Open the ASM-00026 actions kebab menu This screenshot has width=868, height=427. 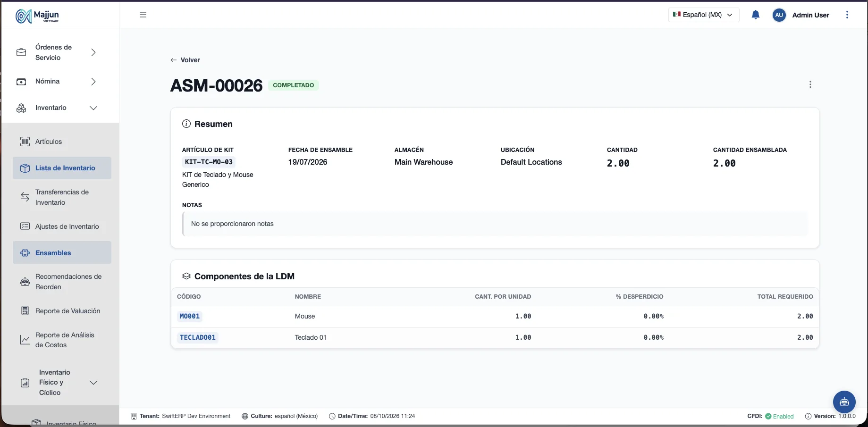tap(810, 84)
